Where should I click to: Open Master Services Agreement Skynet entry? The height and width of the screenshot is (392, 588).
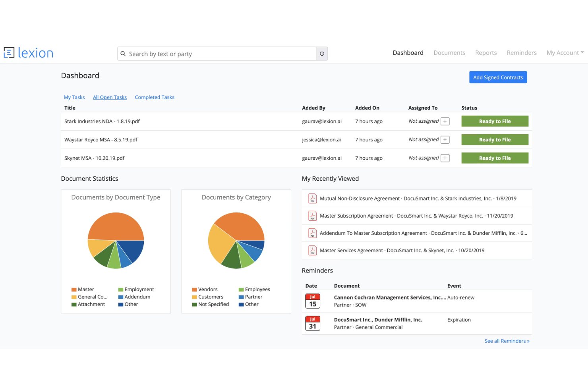pyautogui.click(x=402, y=250)
